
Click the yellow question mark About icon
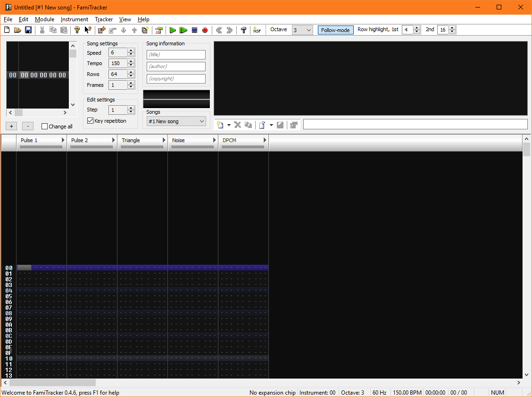pyautogui.click(x=77, y=30)
